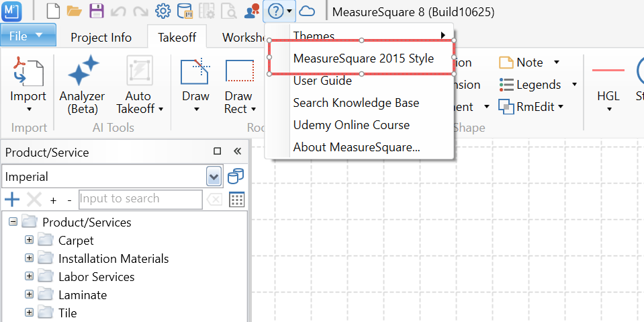Click the Undo arrow
The image size is (644, 322).
tap(119, 11)
